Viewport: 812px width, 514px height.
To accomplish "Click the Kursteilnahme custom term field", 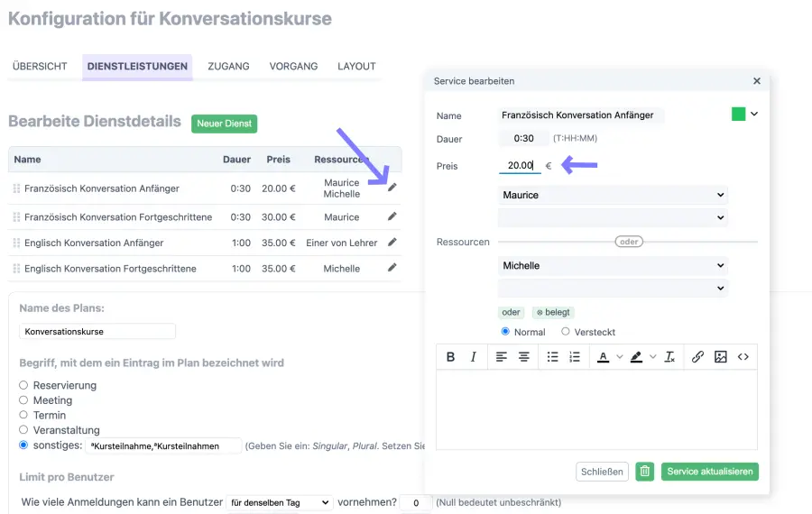I will click(x=163, y=445).
